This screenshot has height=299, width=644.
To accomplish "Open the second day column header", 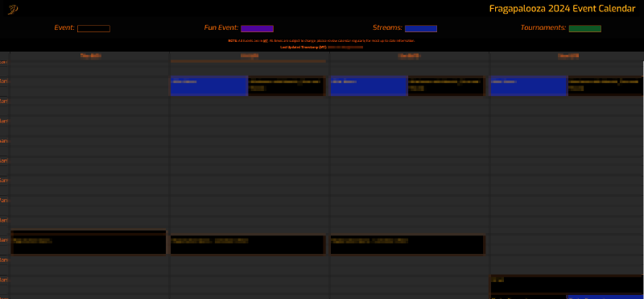I will pyautogui.click(x=250, y=56).
